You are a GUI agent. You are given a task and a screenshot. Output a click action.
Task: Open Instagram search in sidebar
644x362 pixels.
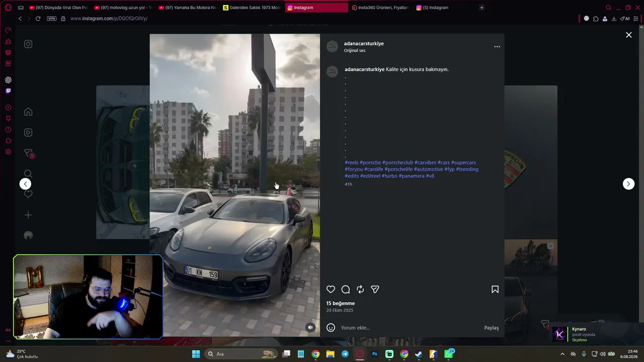point(28,174)
